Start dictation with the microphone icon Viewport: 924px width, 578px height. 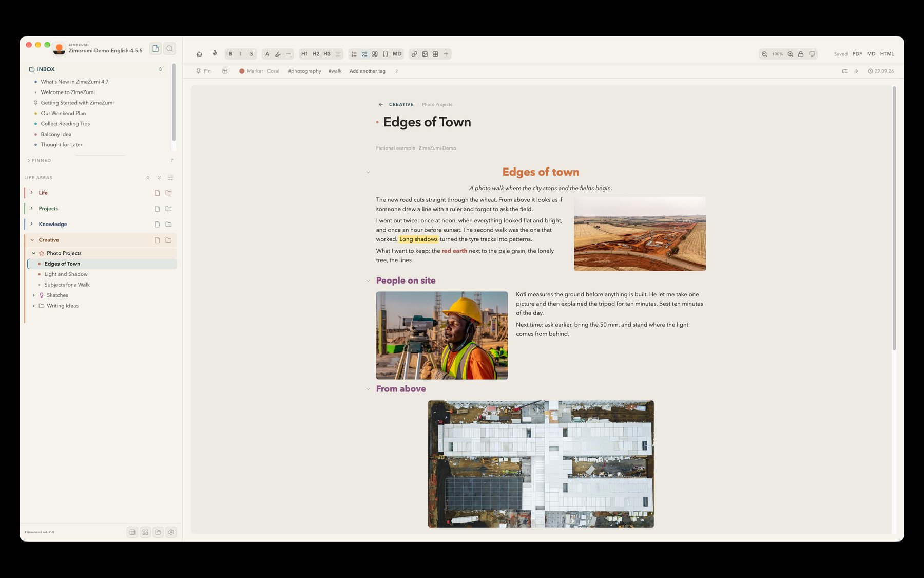point(215,53)
